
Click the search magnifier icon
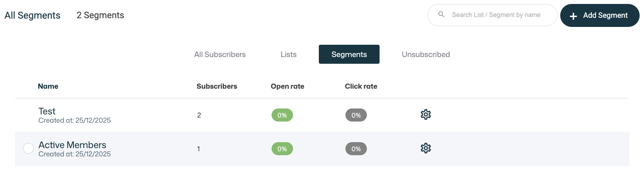coord(441,15)
